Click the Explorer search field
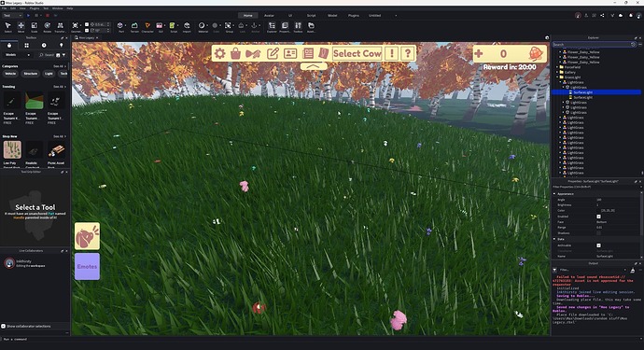This screenshot has width=644, height=350. point(594,45)
